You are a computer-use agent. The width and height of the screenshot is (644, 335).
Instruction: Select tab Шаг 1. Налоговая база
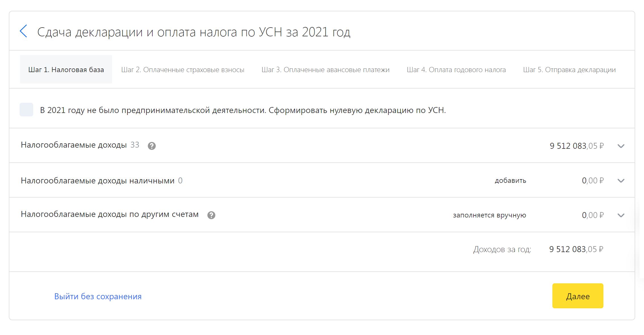tap(66, 70)
